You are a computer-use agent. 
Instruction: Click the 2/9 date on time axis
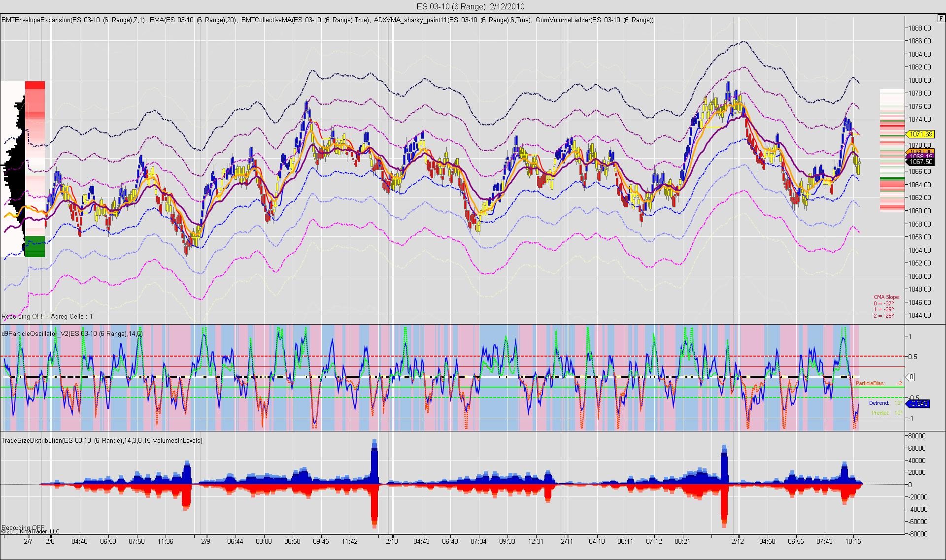point(205,541)
